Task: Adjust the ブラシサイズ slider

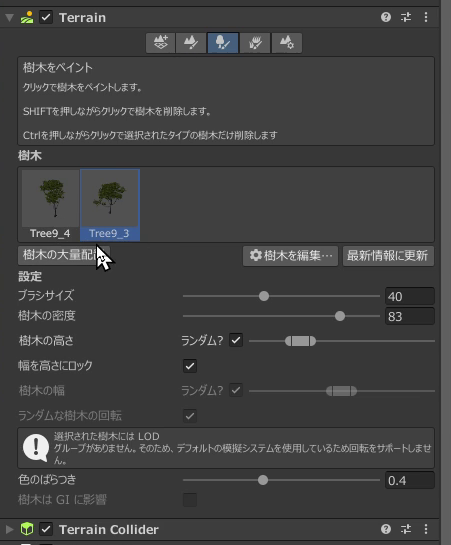Action: tap(281, 296)
